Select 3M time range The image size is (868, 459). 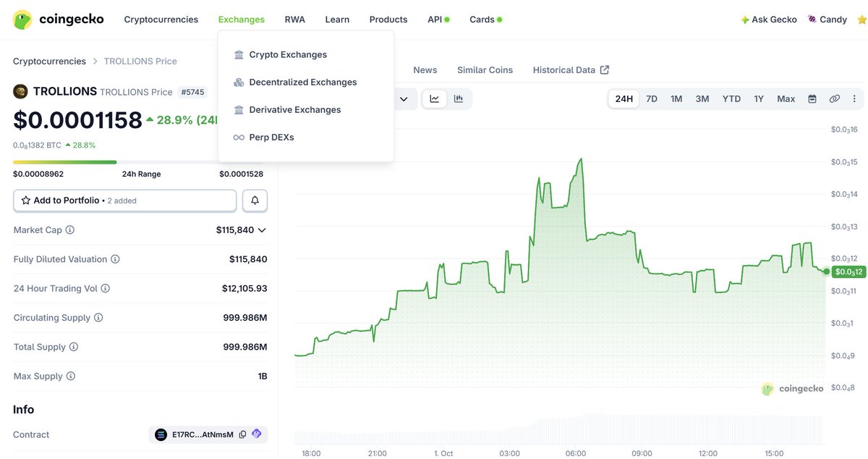click(x=702, y=98)
